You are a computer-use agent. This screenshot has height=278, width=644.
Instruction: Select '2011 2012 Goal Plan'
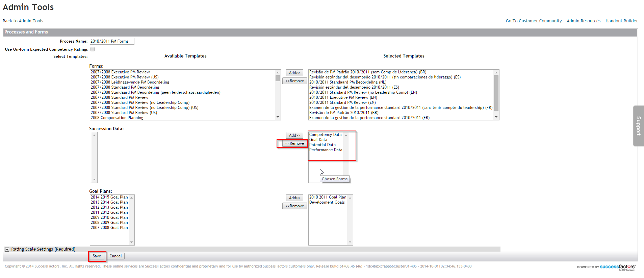click(110, 212)
